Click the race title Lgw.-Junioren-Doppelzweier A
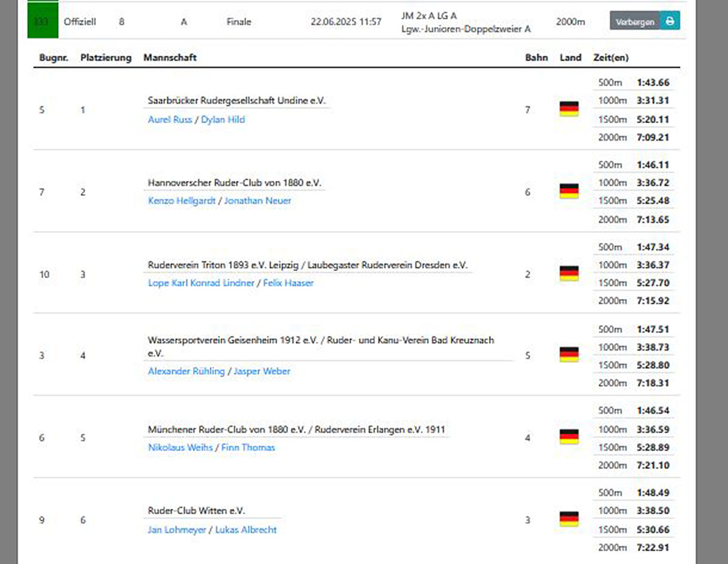Viewport: 728px width, 564px height. [466, 29]
